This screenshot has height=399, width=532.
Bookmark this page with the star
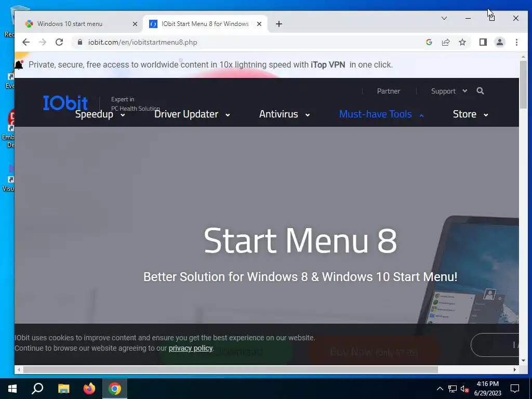point(462,42)
